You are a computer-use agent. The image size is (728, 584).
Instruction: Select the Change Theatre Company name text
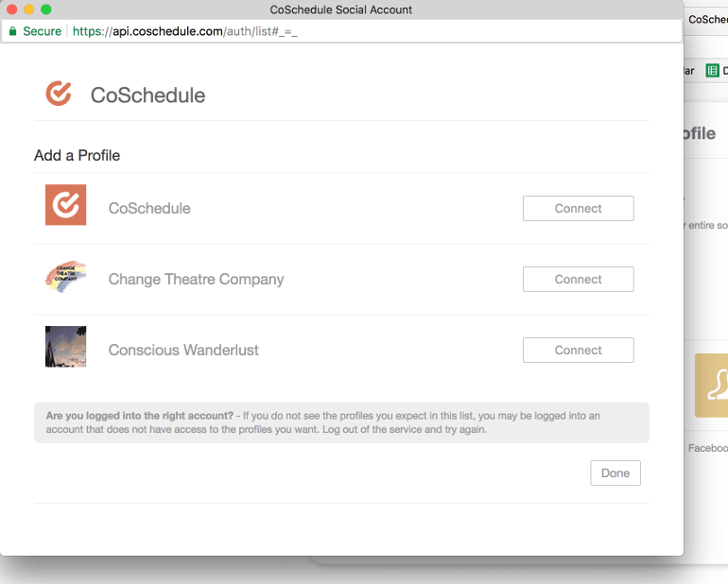[x=196, y=280]
